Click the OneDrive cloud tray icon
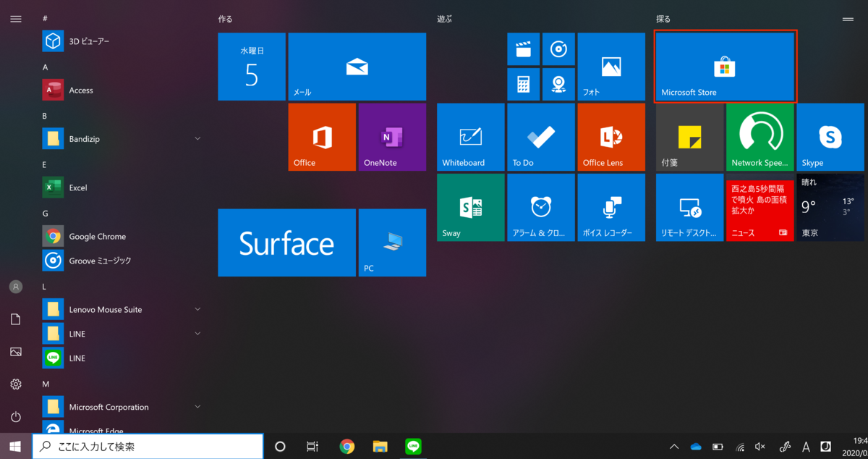 pyautogui.click(x=696, y=447)
